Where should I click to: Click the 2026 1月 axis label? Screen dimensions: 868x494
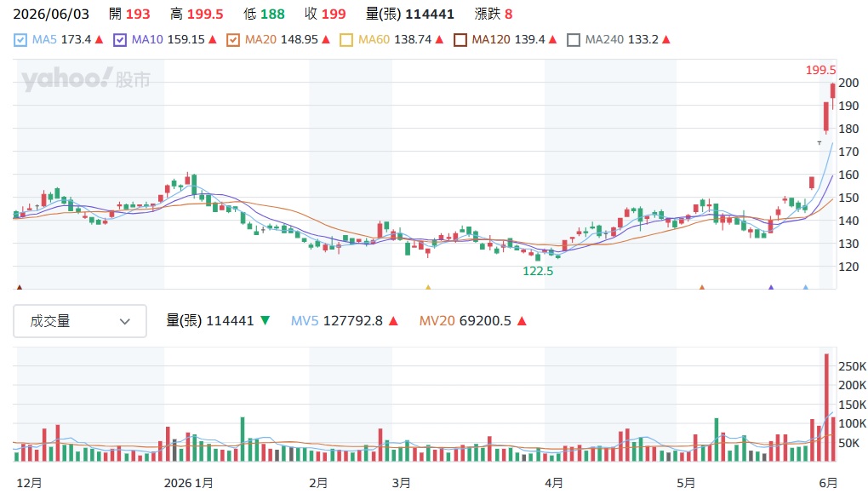click(x=188, y=483)
